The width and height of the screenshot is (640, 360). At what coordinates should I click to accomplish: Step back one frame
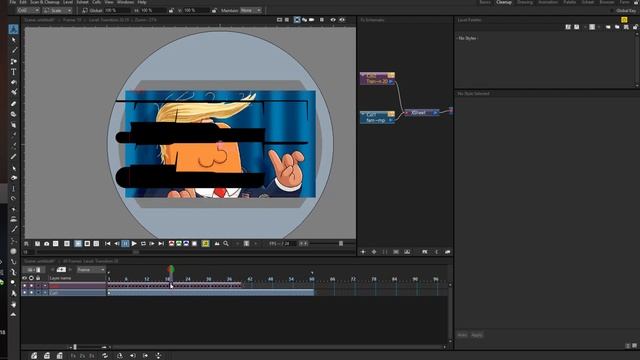tap(116, 244)
